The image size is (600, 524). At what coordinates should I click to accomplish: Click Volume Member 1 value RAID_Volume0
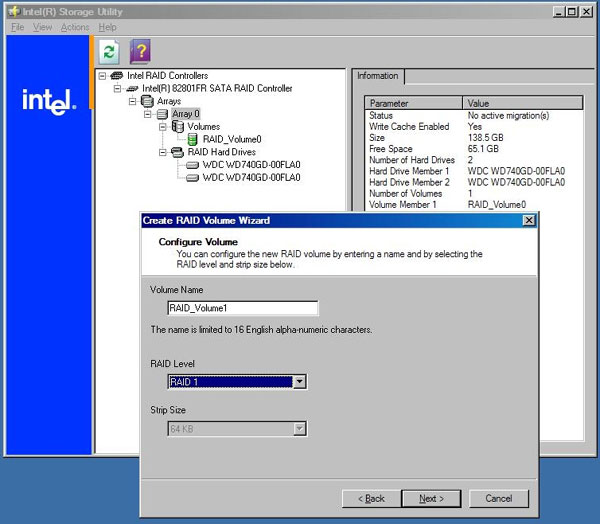[497, 205]
